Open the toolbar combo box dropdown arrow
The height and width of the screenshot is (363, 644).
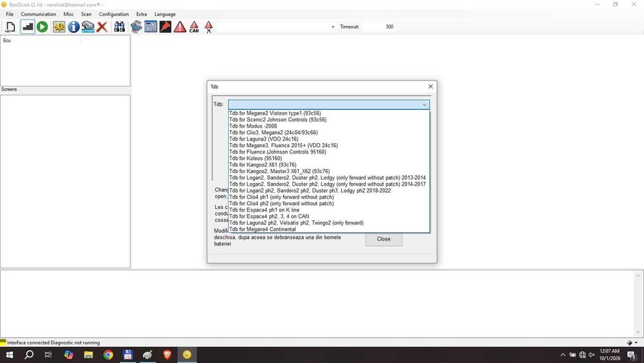pos(333,26)
